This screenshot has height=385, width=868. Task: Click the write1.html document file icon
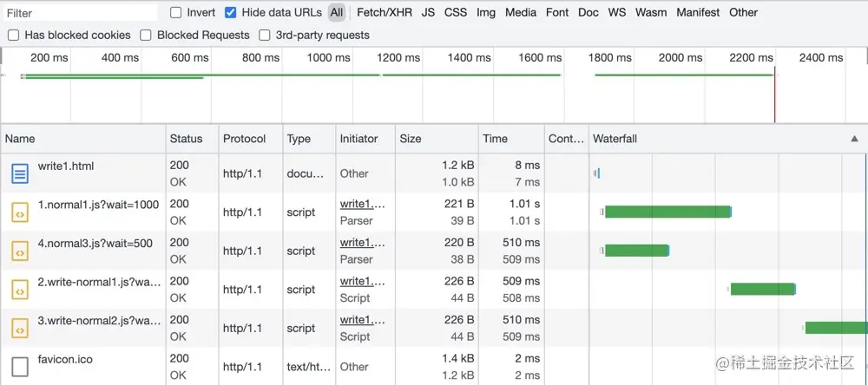click(20, 173)
